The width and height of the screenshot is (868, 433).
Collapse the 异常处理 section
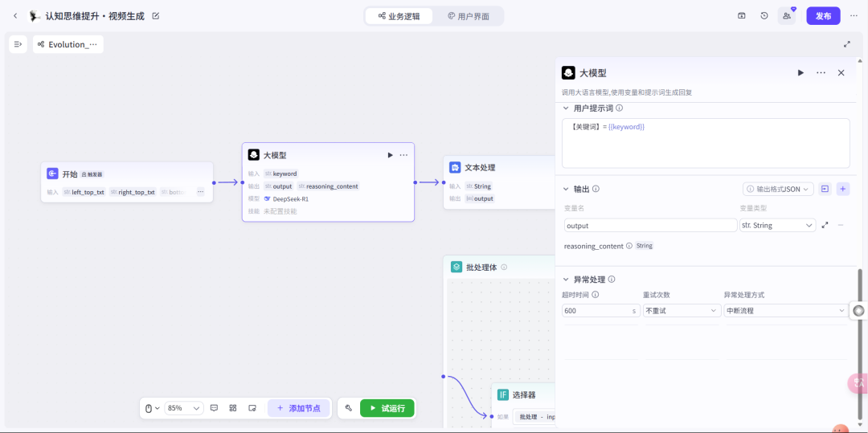(566, 280)
